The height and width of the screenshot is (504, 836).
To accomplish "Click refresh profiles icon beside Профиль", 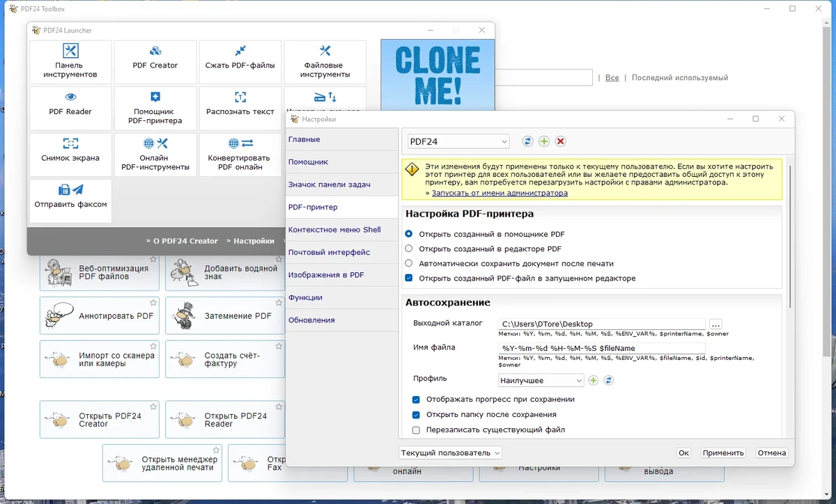I will 608,380.
